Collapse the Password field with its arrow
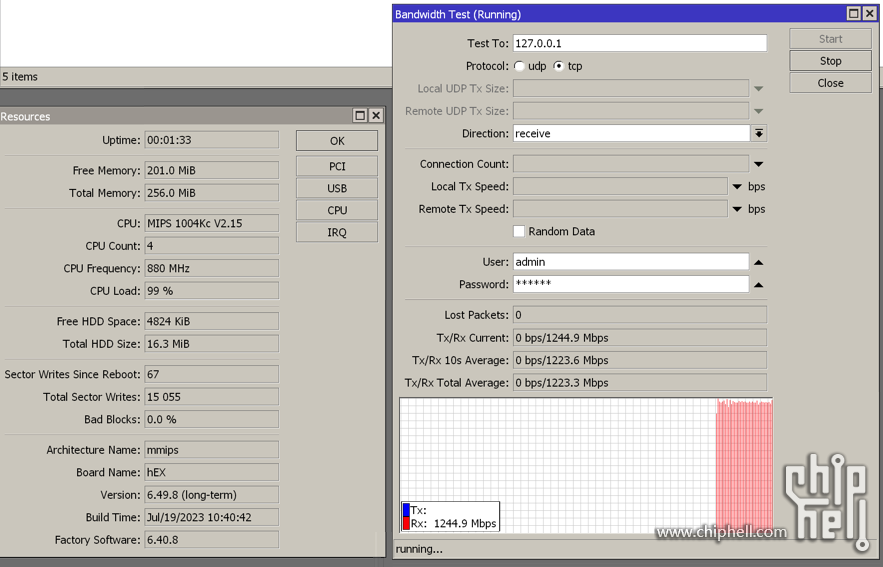Image resolution: width=883 pixels, height=567 pixels. [759, 284]
